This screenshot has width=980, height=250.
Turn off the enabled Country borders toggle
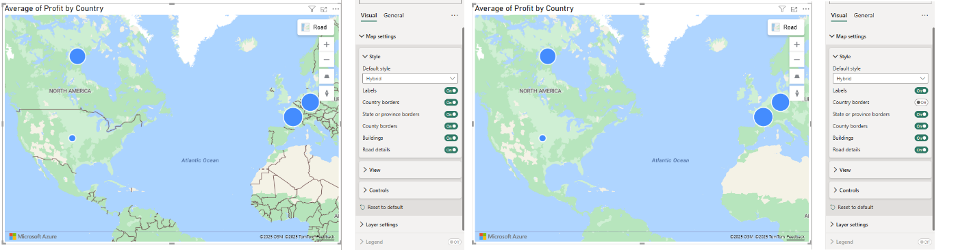tap(451, 102)
